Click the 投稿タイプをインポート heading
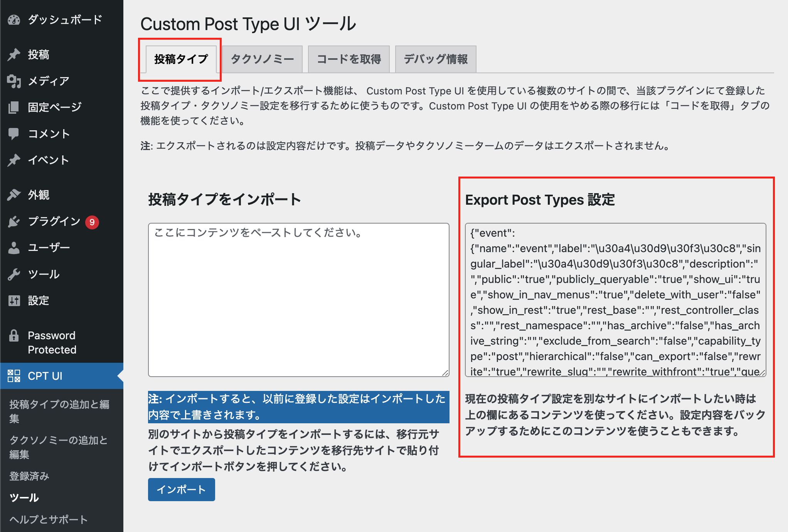Viewport: 788px width, 532px height. [x=224, y=200]
